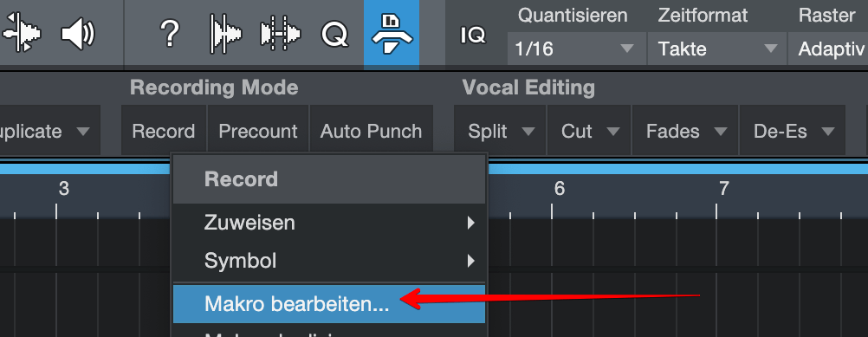Toggle the Precount button
The height and width of the screenshot is (337, 868).
(x=258, y=131)
